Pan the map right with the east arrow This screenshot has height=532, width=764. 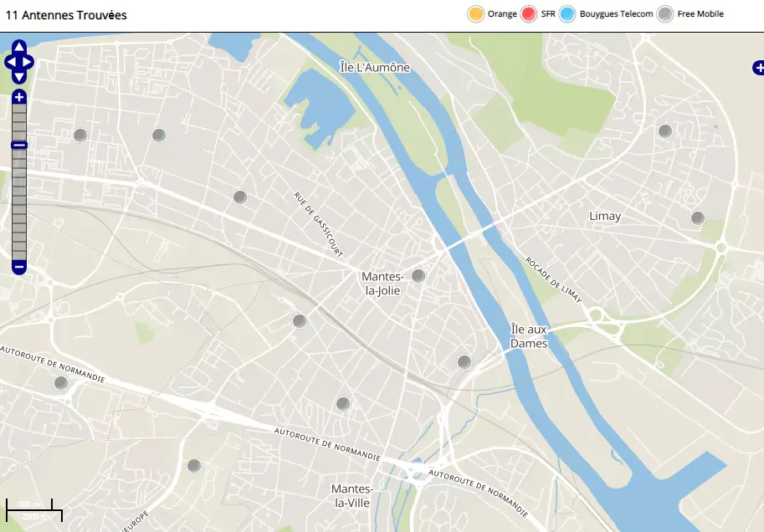(x=28, y=62)
